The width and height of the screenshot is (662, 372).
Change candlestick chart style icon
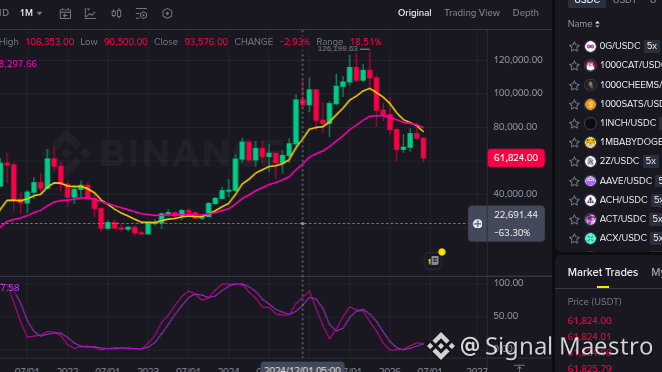(x=116, y=14)
